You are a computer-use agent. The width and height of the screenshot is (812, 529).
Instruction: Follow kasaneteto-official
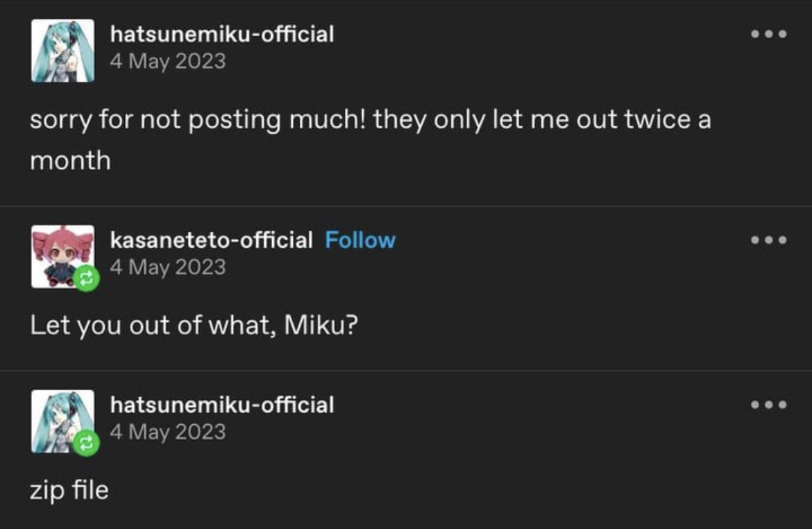[360, 240]
